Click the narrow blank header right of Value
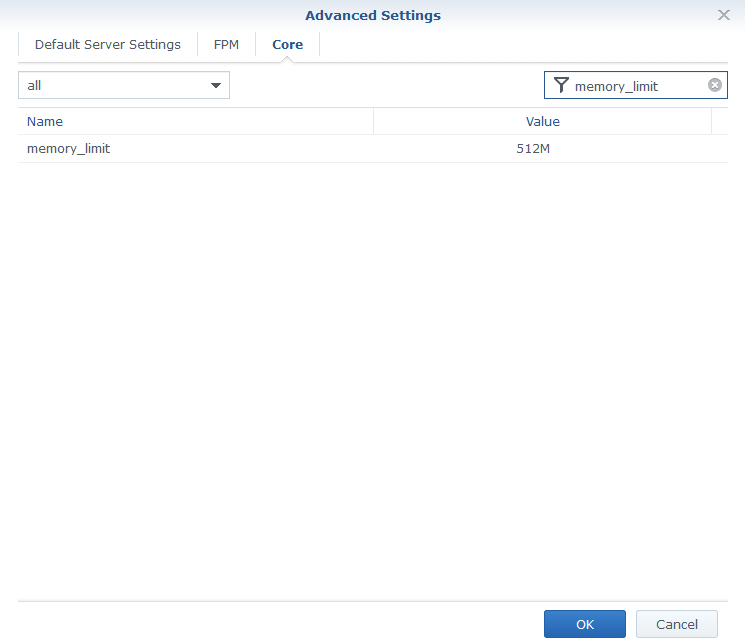The height and width of the screenshot is (644, 745). [719, 121]
